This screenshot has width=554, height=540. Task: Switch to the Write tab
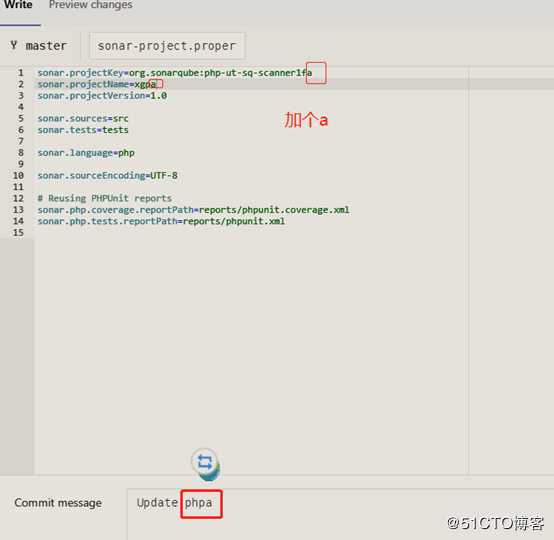coord(18,5)
